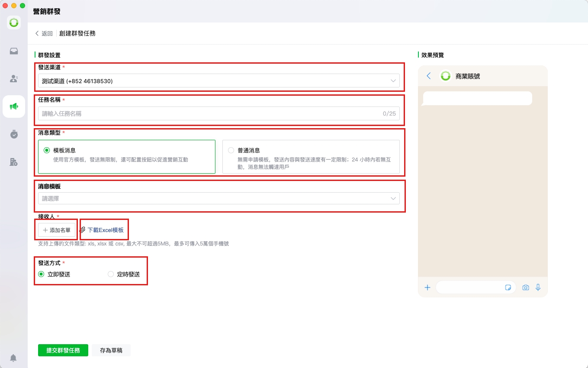This screenshot has width=588, height=368.
Task: Go back using 返回 link
Action: [44, 33]
